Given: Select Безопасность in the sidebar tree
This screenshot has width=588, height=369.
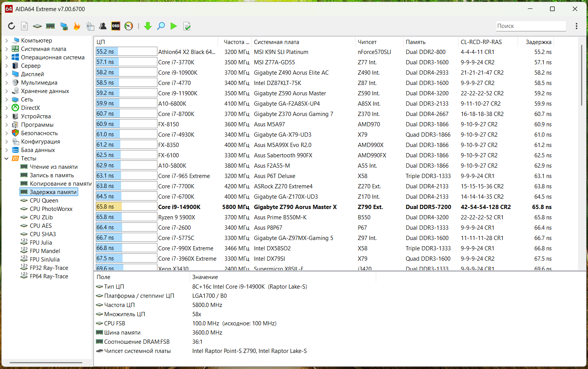Looking at the screenshot, I should pyautogui.click(x=39, y=133).
